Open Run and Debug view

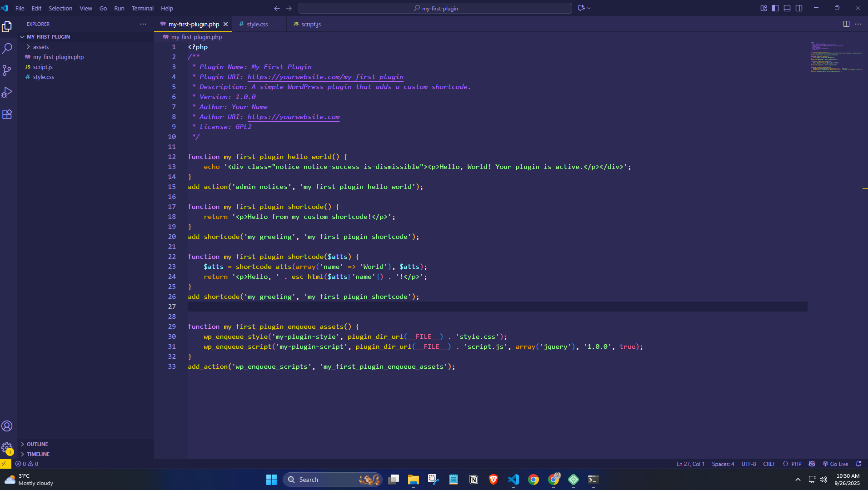(7, 92)
